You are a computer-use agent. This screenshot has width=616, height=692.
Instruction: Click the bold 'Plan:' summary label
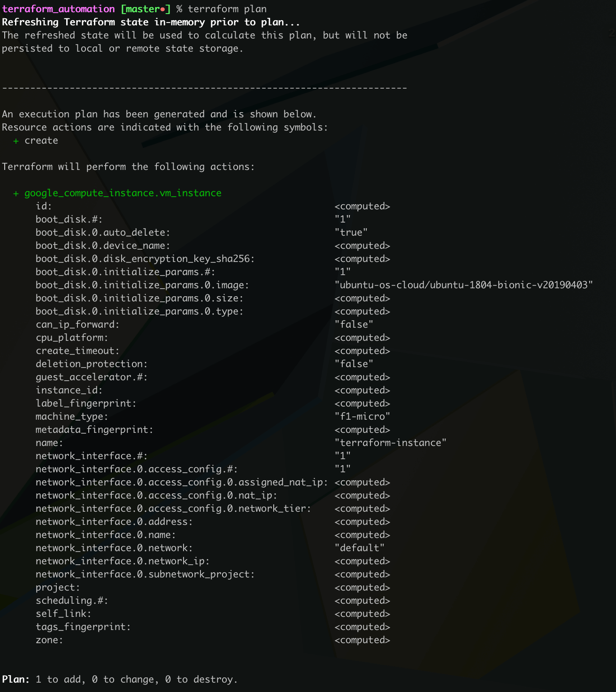click(16, 679)
